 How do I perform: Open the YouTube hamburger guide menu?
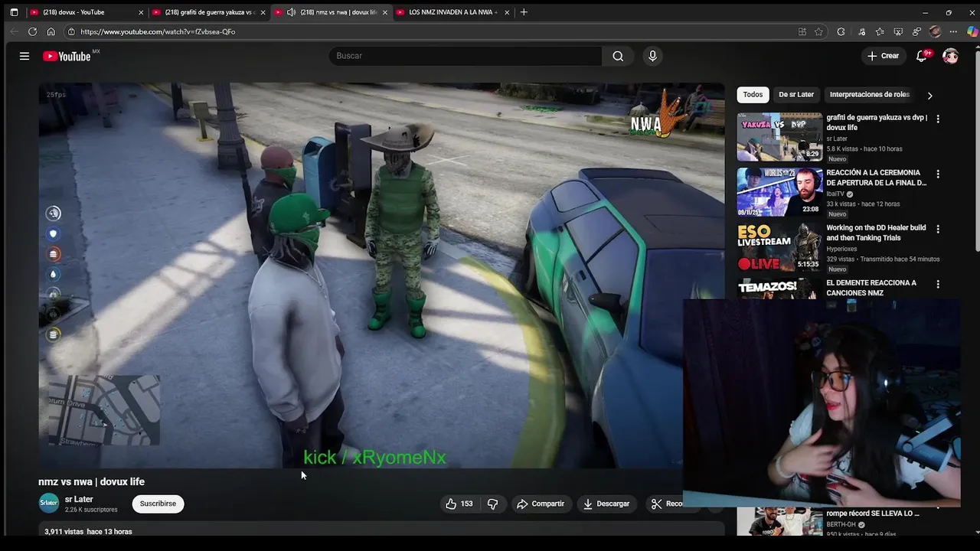coord(24,56)
